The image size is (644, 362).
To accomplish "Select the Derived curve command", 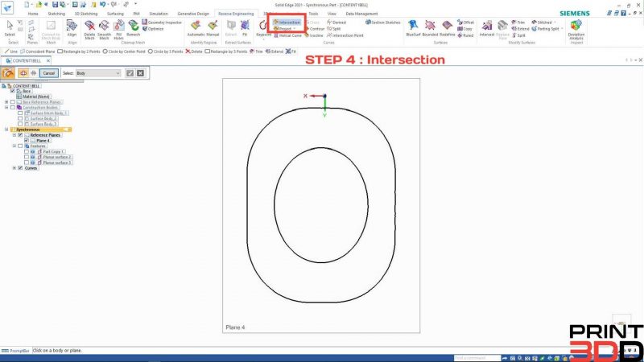I will (336, 23).
